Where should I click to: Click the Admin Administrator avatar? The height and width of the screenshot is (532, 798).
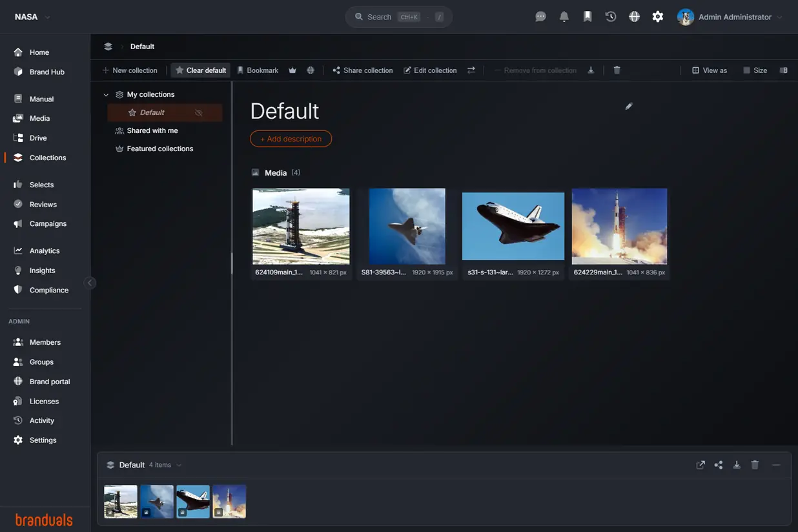[x=685, y=17]
